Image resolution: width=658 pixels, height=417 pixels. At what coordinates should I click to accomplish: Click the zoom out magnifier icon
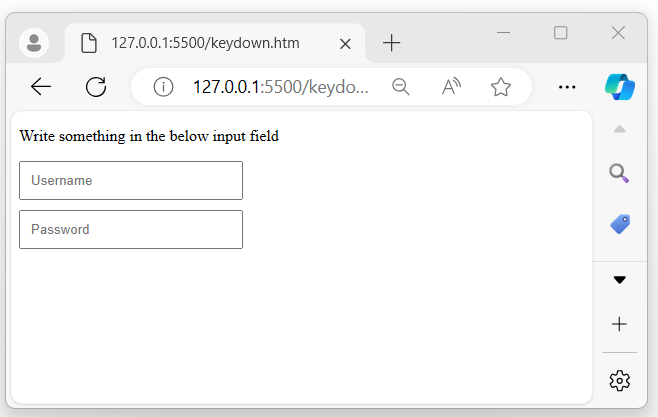click(401, 87)
